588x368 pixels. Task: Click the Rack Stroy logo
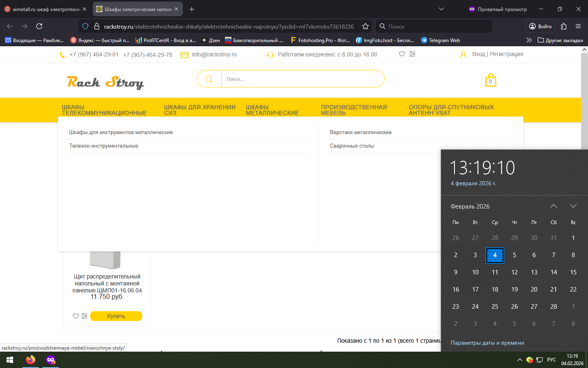[x=105, y=82]
